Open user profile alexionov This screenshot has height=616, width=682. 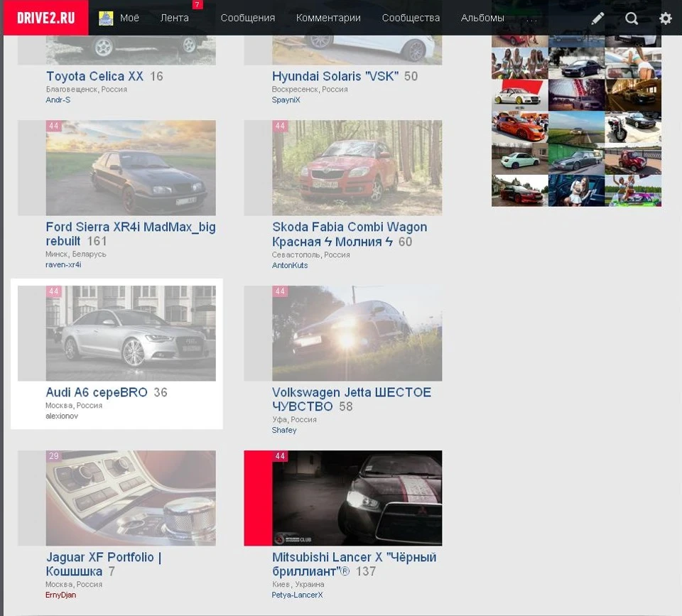tap(62, 416)
